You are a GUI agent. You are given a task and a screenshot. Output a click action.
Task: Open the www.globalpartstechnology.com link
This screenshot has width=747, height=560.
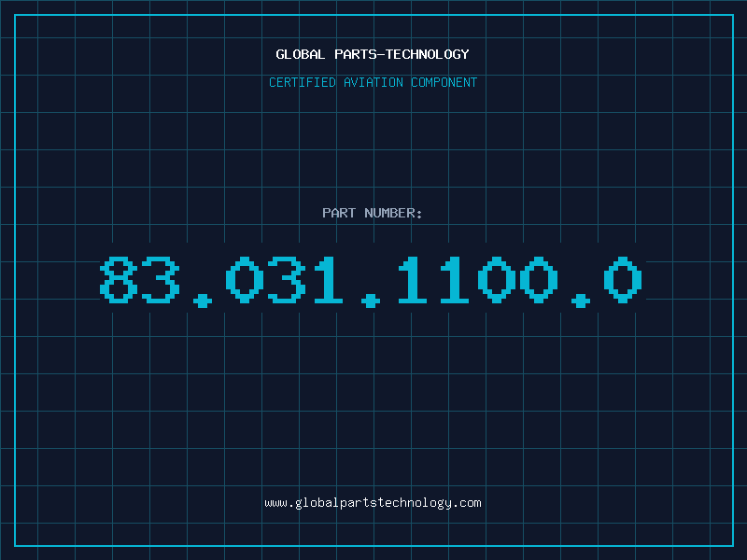pos(373,503)
